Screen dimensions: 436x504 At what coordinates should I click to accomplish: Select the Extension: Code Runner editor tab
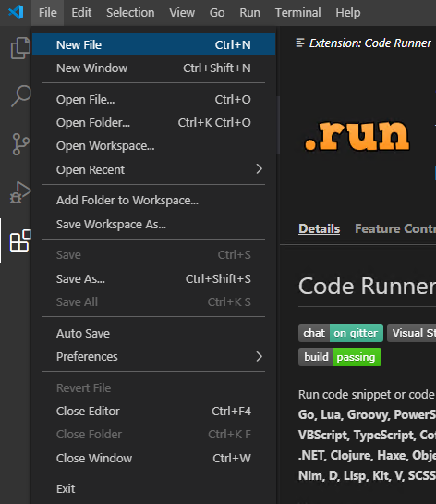(363, 43)
